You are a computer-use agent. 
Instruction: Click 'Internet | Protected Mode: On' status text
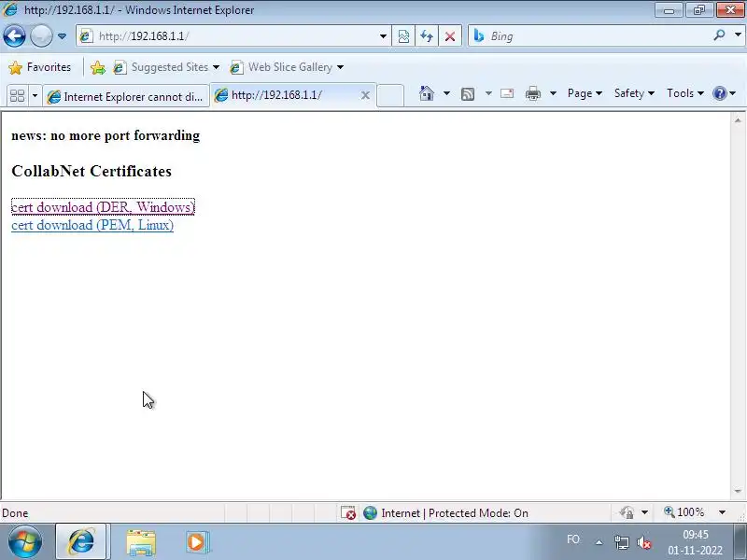pos(455,512)
